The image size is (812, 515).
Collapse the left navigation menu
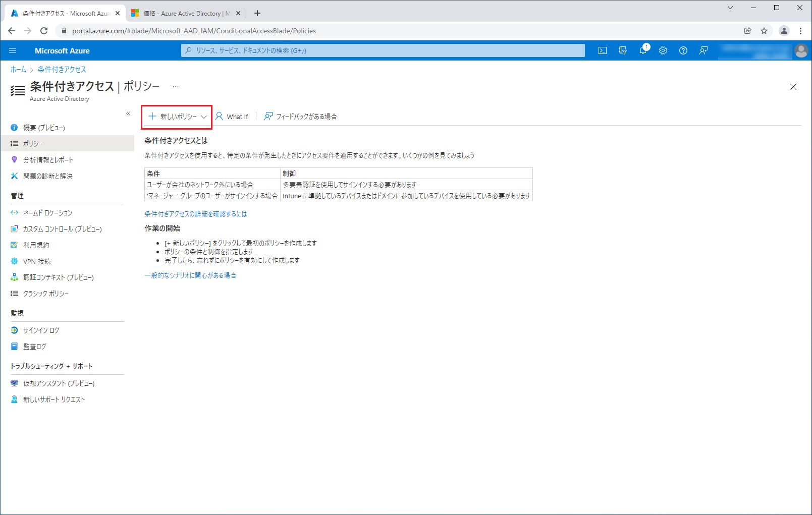click(x=128, y=113)
